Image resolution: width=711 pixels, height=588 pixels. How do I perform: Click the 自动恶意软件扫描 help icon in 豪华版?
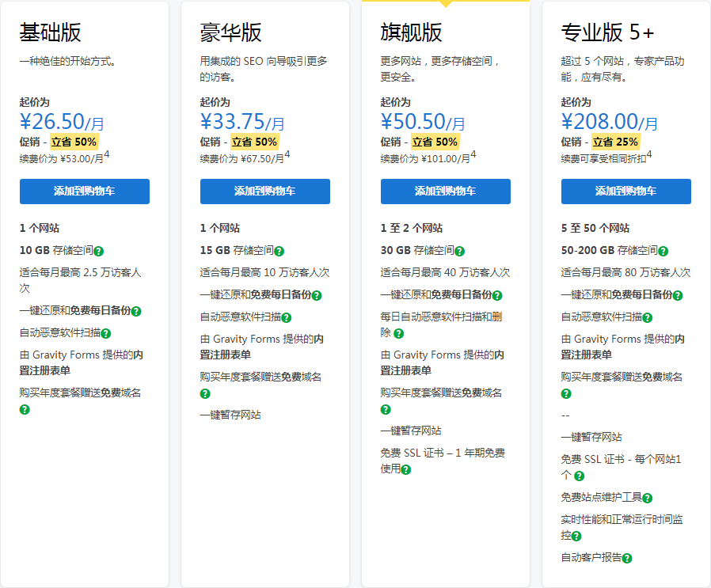(288, 317)
